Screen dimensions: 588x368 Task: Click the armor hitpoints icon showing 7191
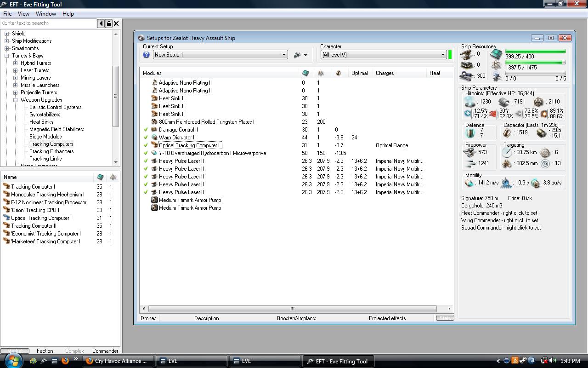click(504, 102)
